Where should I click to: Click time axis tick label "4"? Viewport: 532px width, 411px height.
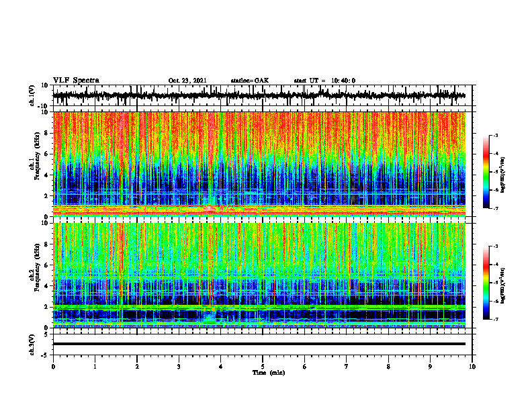tap(220, 367)
